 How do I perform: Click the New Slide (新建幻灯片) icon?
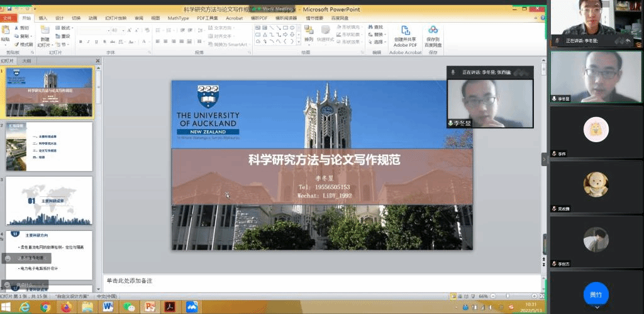click(45, 30)
